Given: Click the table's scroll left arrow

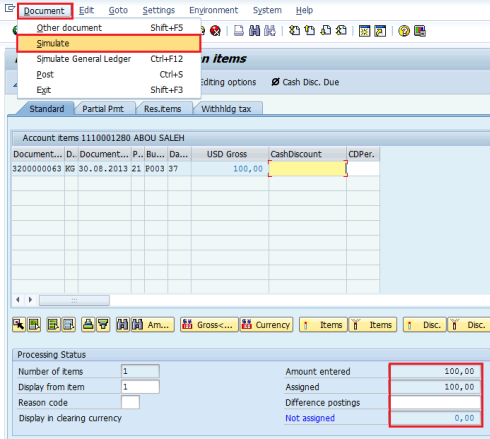Looking at the screenshot, I should [x=18, y=300].
